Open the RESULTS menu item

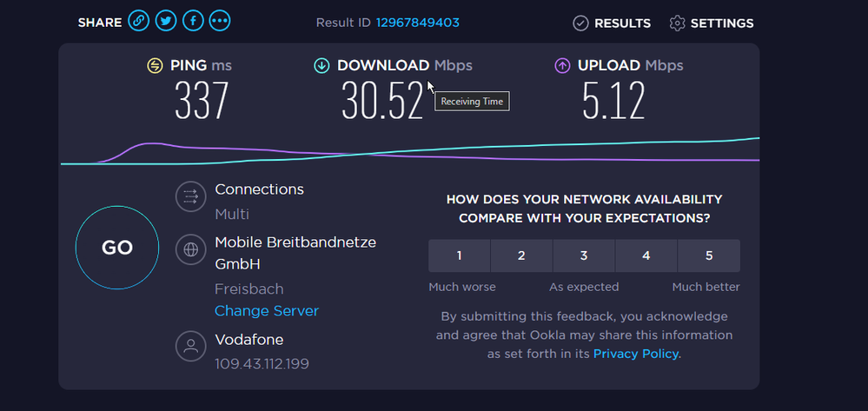622,23
